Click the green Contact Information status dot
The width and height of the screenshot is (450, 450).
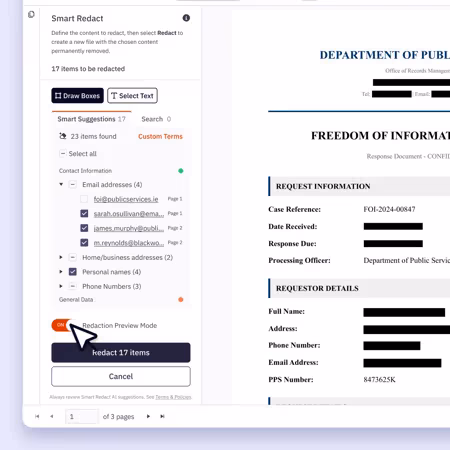coord(181,171)
